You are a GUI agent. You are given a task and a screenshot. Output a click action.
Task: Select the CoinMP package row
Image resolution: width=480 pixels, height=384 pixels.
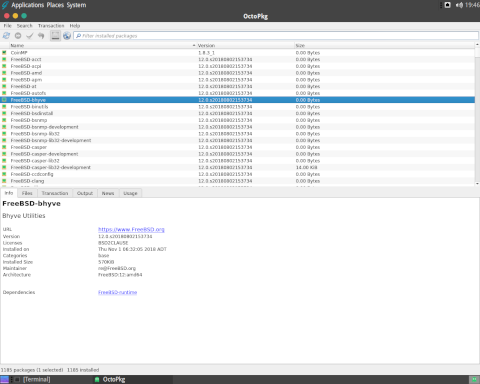coord(237,53)
